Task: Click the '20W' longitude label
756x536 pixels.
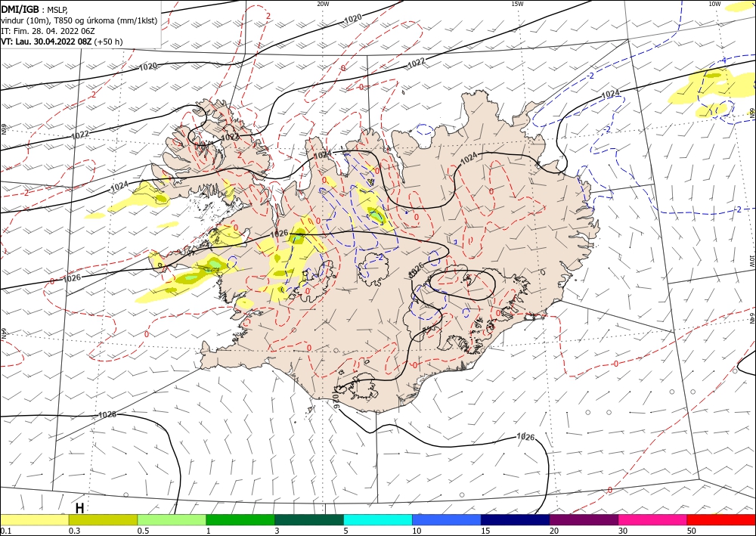Action: (323, 4)
